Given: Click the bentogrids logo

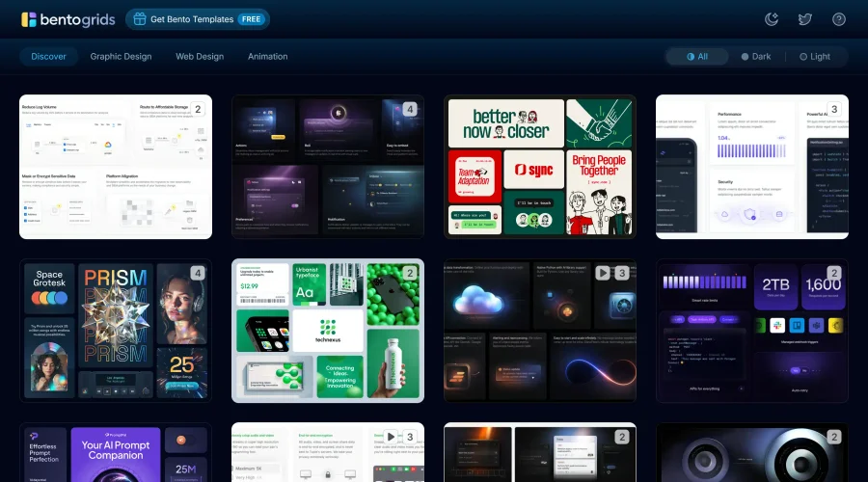Looking at the screenshot, I should click(x=68, y=19).
